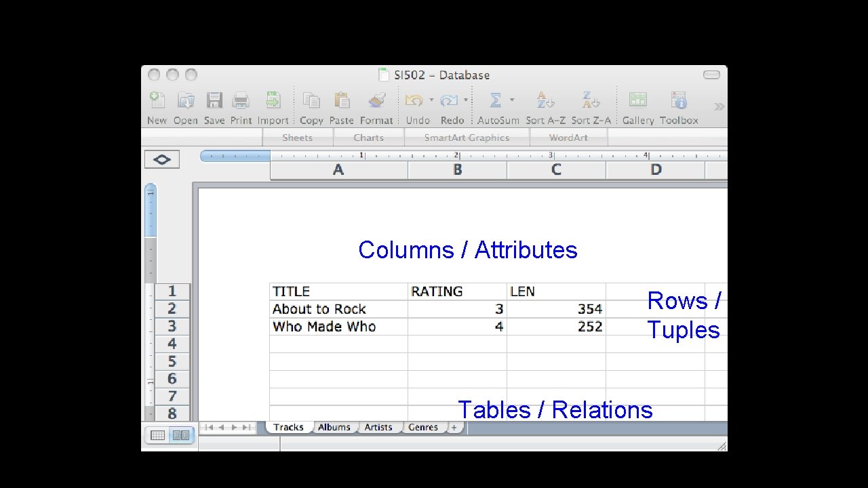
Task: Redo the last action
Action: (448, 100)
